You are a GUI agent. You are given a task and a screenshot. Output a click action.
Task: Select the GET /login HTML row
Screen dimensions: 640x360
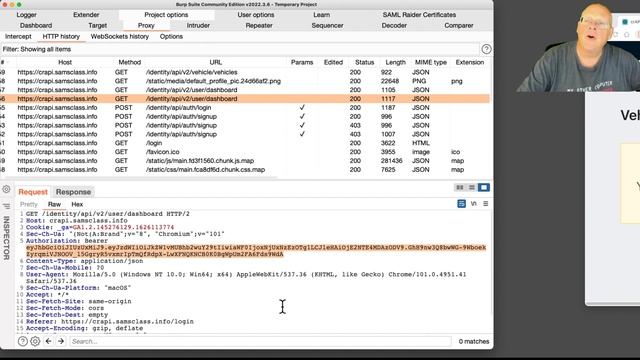(245, 143)
